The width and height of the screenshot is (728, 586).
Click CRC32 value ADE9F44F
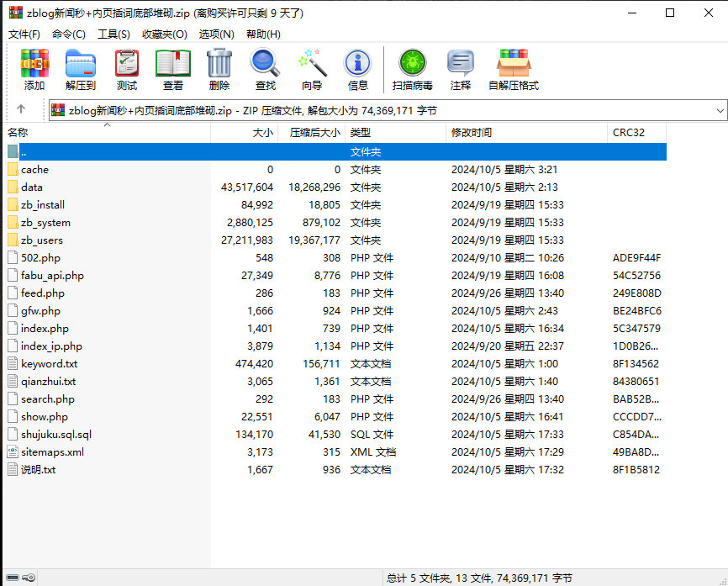coord(636,258)
